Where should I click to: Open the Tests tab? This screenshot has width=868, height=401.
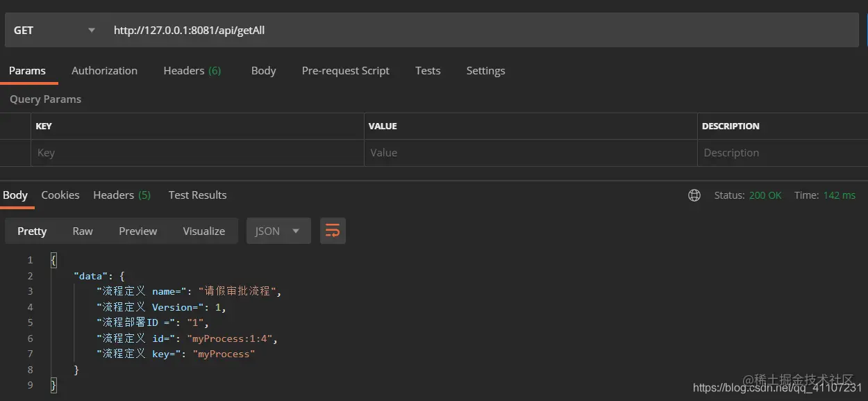428,70
